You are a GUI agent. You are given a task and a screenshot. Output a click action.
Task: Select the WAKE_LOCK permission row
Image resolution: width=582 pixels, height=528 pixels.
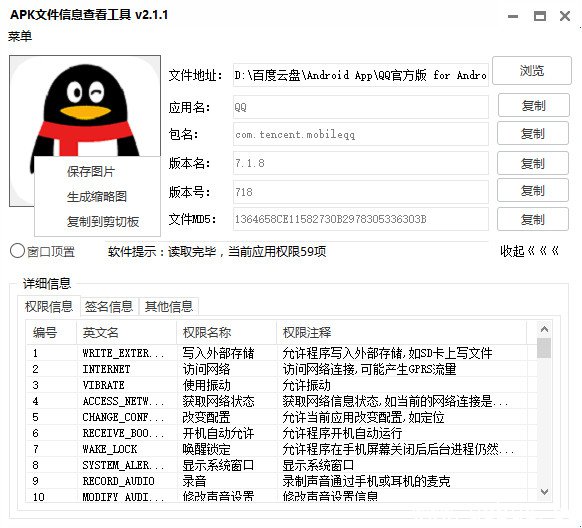click(281, 449)
